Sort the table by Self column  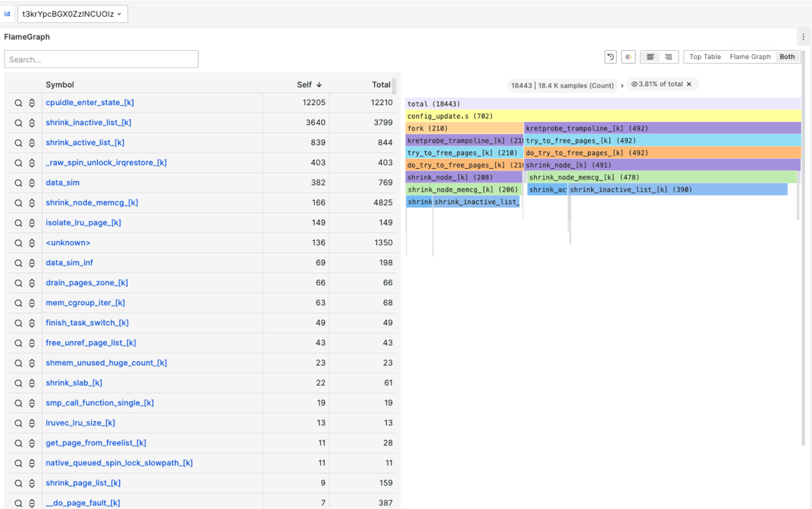pyautogui.click(x=309, y=84)
